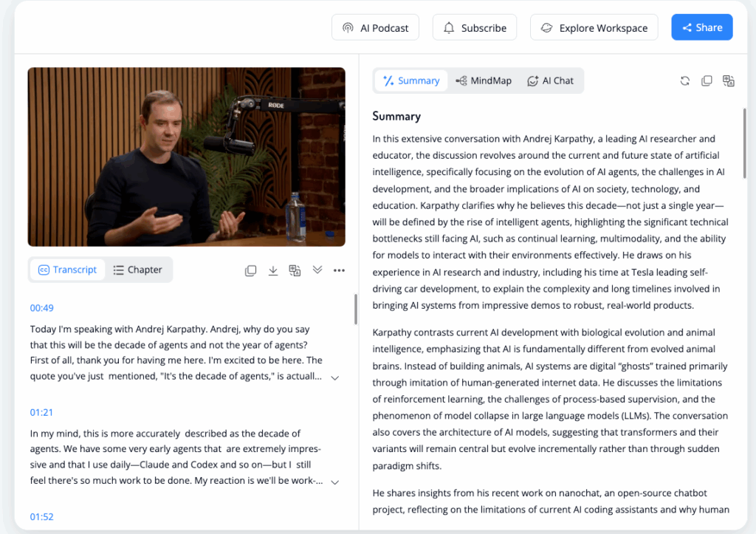Open Explore Workspace
Screen dimensions: 756x534
pyautogui.click(x=594, y=27)
